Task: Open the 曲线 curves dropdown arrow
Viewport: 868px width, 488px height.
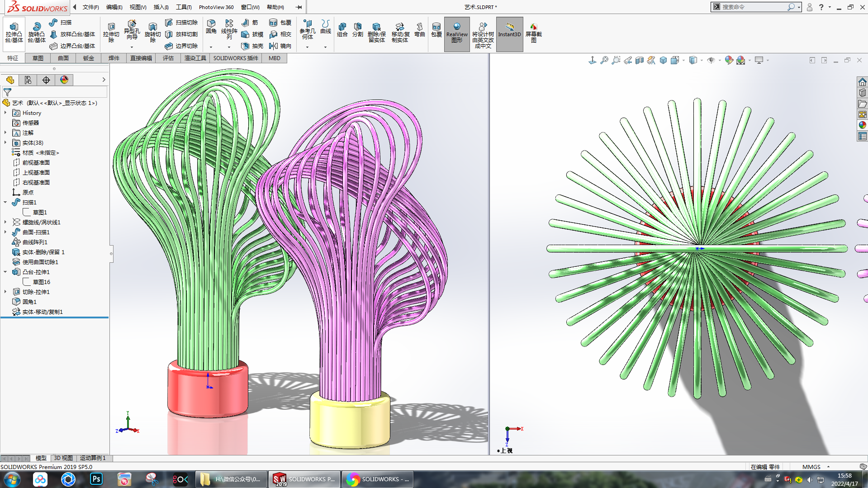Action: click(325, 47)
